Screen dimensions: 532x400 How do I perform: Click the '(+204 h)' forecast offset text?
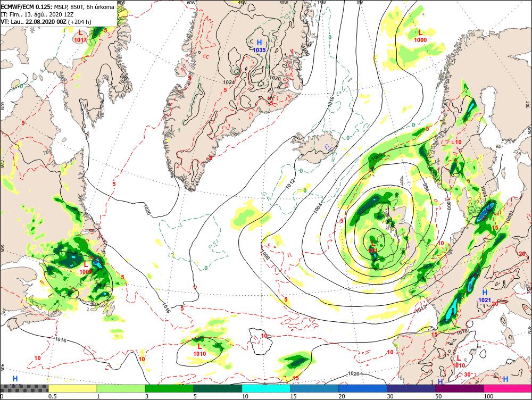tap(80, 22)
